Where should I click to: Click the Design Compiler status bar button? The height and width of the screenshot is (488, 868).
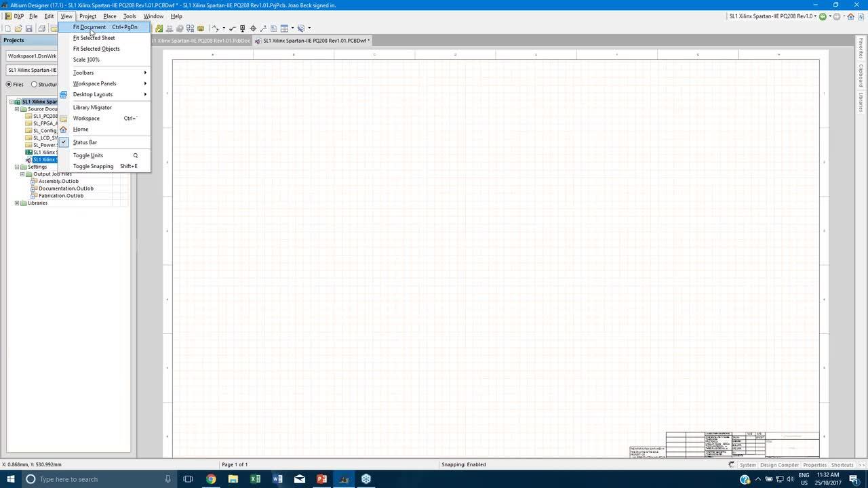coord(778,465)
